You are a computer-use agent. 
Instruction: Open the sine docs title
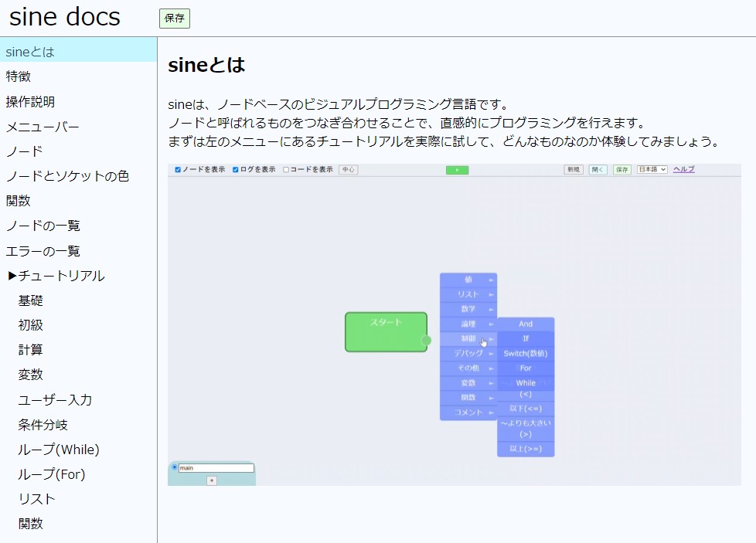click(x=65, y=17)
